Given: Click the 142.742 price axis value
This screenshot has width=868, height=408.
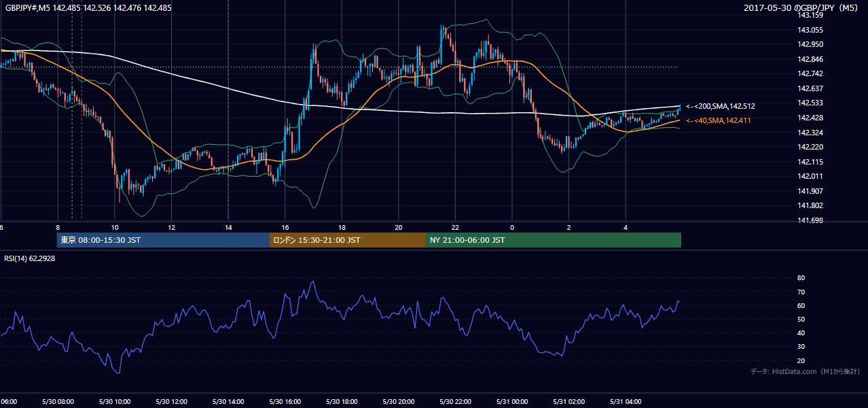Looking at the screenshot, I should (x=810, y=73).
